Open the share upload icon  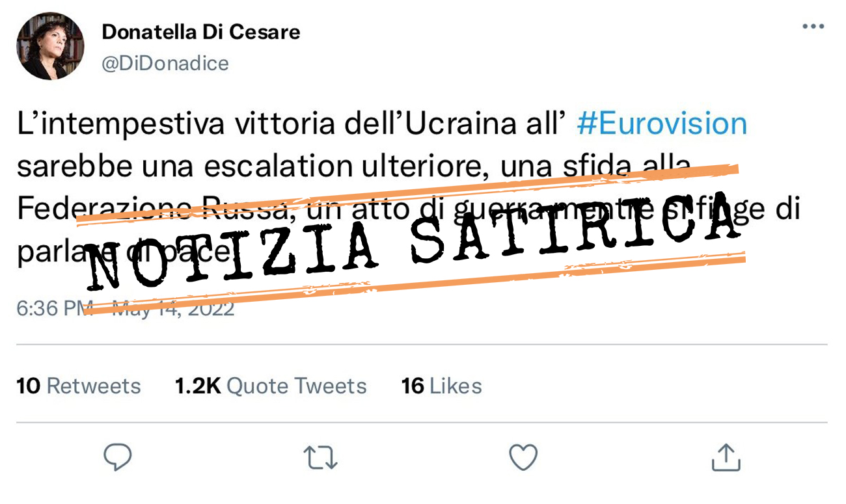click(726, 457)
